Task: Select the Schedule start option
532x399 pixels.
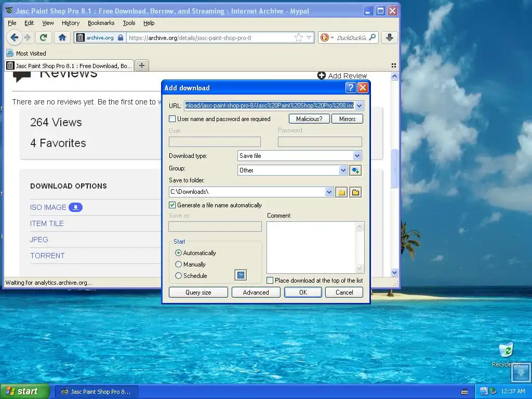Action: (x=179, y=276)
